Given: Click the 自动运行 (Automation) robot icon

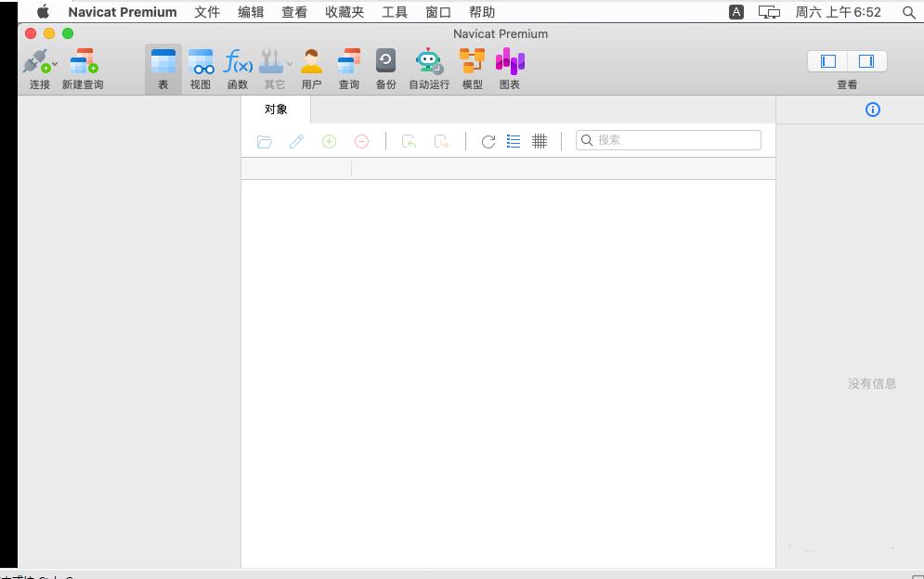Looking at the screenshot, I should [428, 63].
